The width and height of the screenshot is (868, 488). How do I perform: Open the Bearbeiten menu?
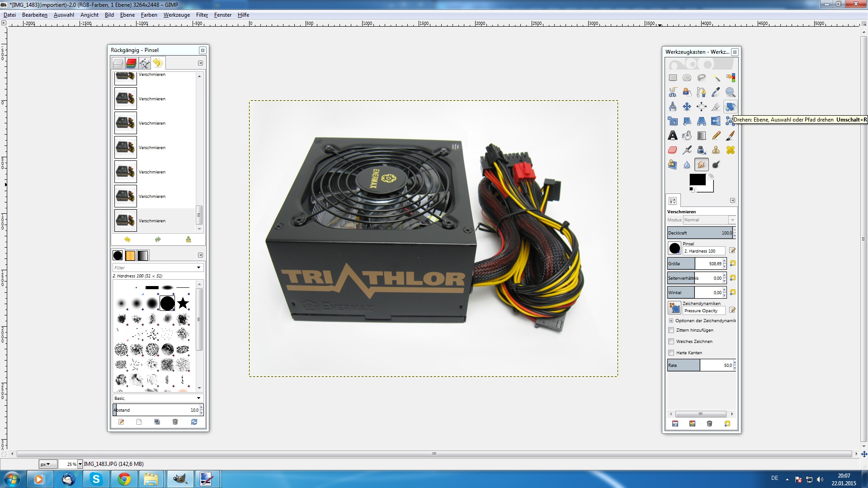[x=35, y=15]
